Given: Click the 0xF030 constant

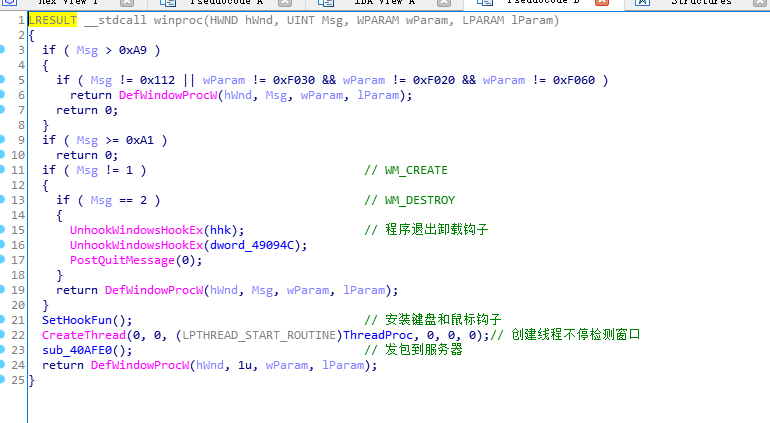Looking at the screenshot, I should (294, 80).
